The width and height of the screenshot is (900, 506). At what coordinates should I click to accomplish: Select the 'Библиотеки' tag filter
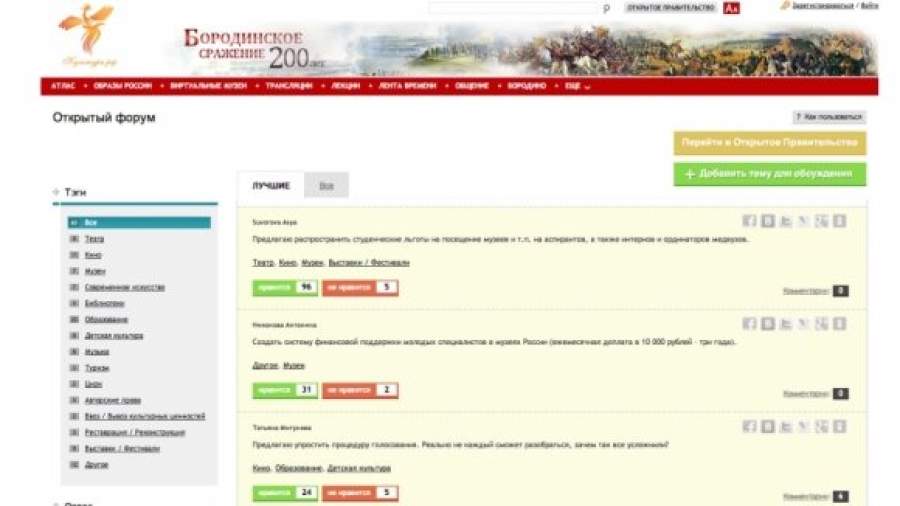click(104, 303)
